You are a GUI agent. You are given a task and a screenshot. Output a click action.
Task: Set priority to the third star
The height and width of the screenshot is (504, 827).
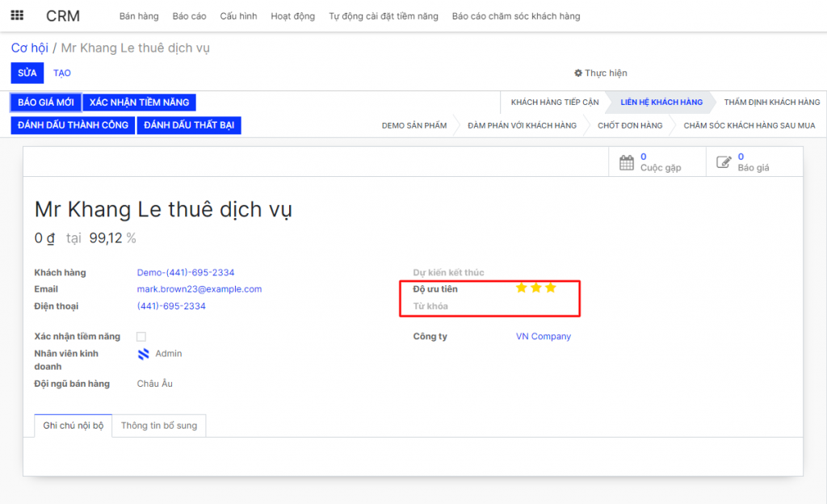point(551,288)
